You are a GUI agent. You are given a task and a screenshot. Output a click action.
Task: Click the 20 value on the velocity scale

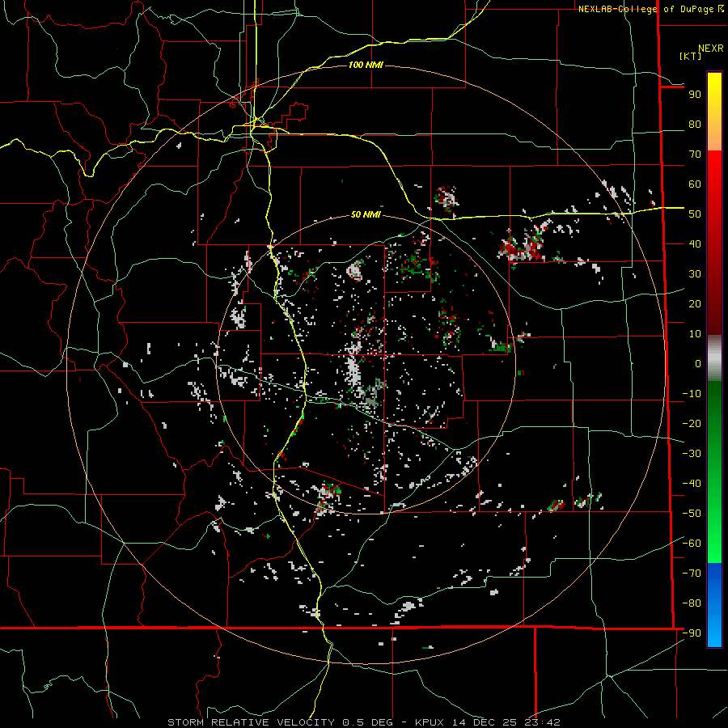point(695,304)
